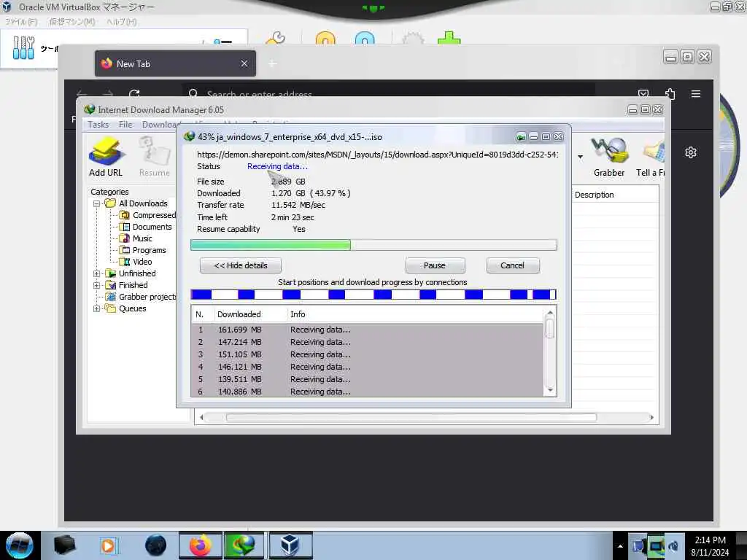Image resolution: width=747 pixels, height=560 pixels.
Task: Collapse the All Downloads tree node
Action: pos(97,203)
